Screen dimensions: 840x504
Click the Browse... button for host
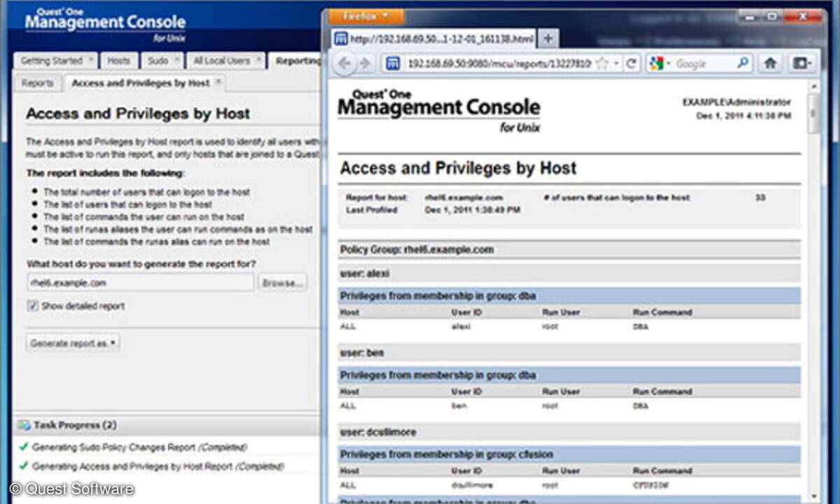coord(283,283)
